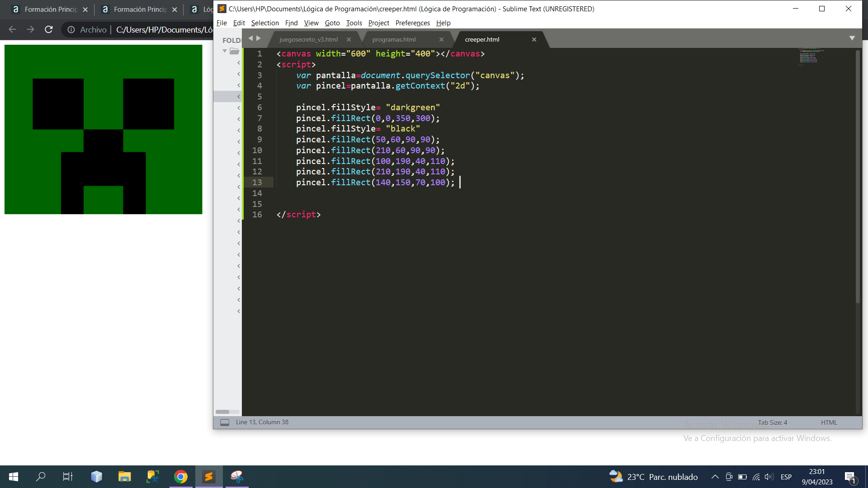Open the volume control in tray

click(769, 477)
